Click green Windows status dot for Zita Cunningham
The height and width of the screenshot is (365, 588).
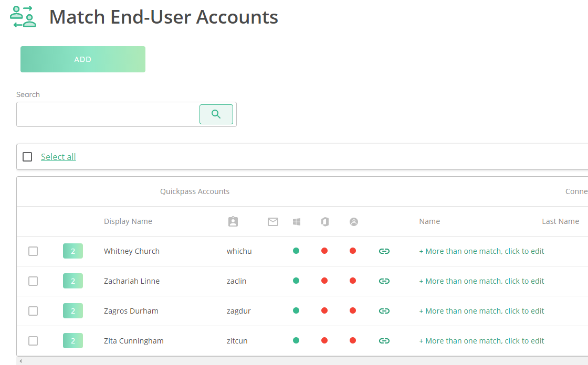pyautogui.click(x=296, y=340)
